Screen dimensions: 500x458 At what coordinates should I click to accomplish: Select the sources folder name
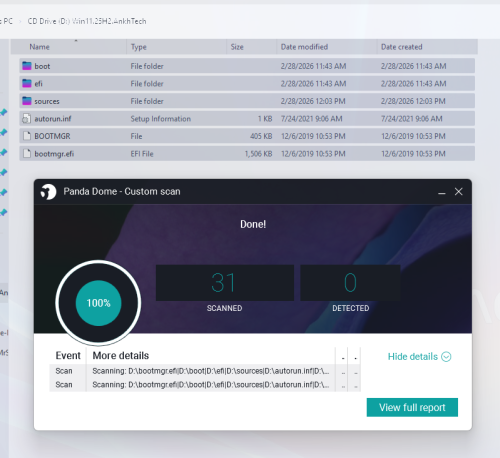pyautogui.click(x=47, y=101)
